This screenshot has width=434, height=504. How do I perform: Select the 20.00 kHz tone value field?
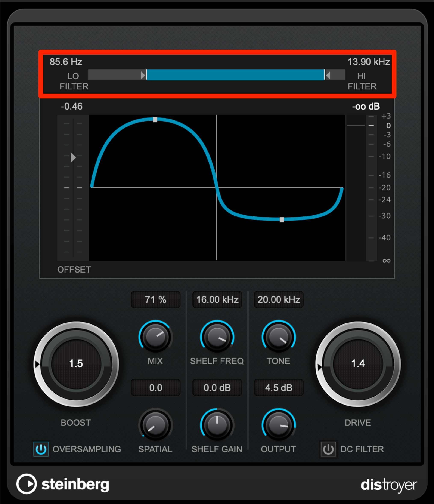[279, 299]
